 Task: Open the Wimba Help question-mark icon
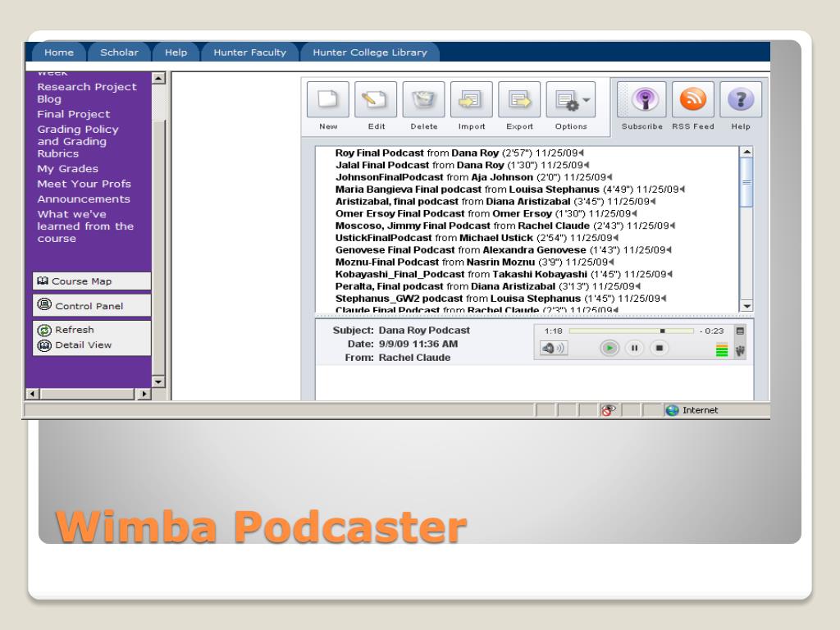click(741, 99)
